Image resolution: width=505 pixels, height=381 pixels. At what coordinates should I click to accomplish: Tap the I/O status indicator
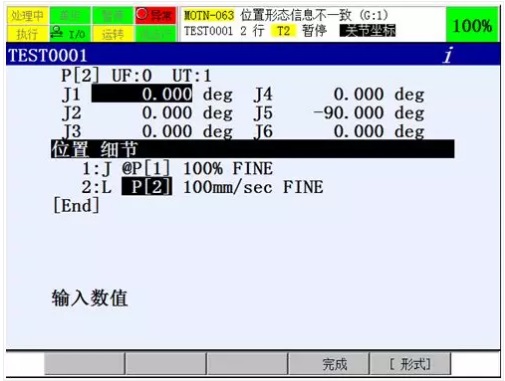70,34
